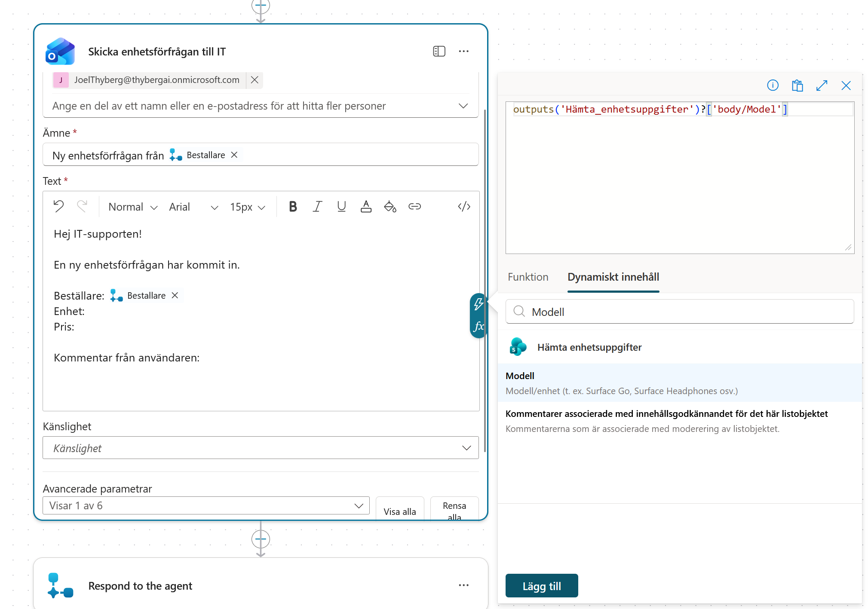
Task: Open more options for Skicka enhetsförfrågan
Action: (x=463, y=52)
